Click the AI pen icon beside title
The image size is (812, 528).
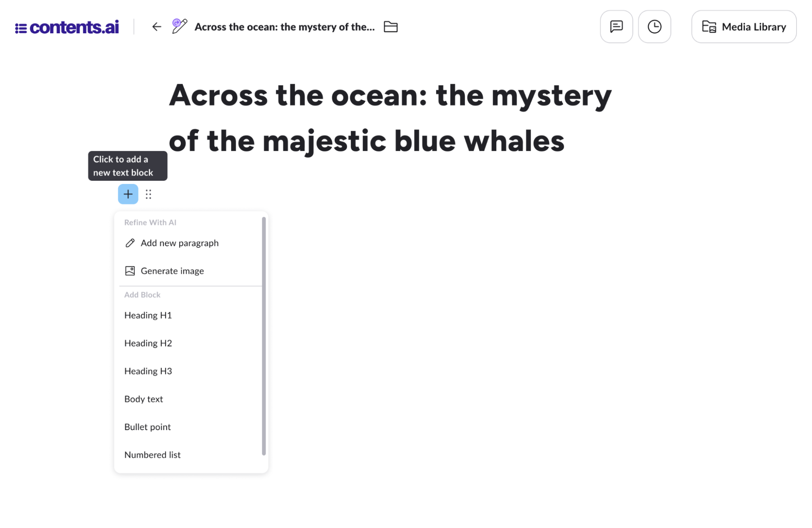point(179,26)
